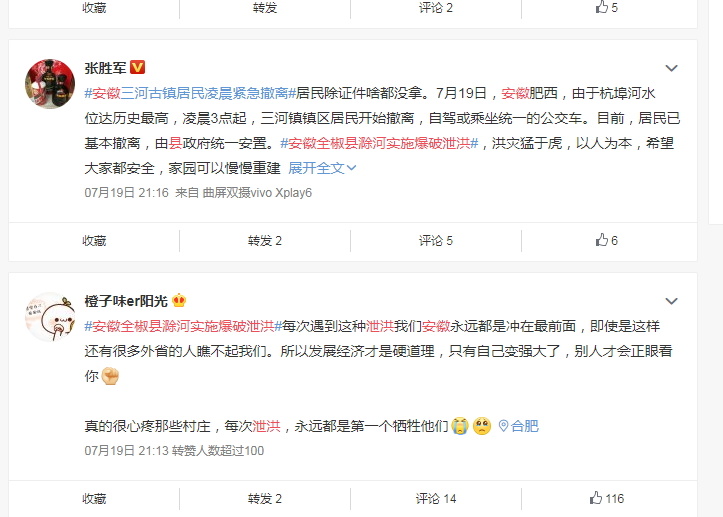Open 张胜军 username link
Viewport: 723px width, 517px height.
(x=105, y=68)
